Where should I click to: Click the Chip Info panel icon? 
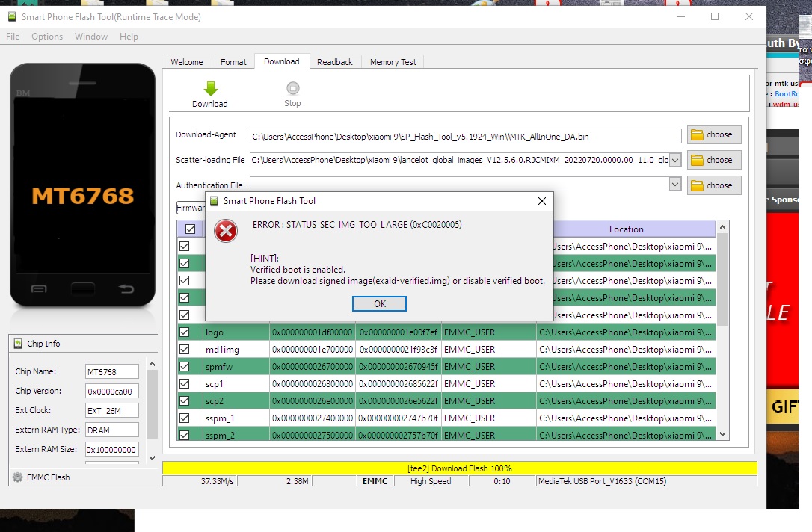[18, 344]
